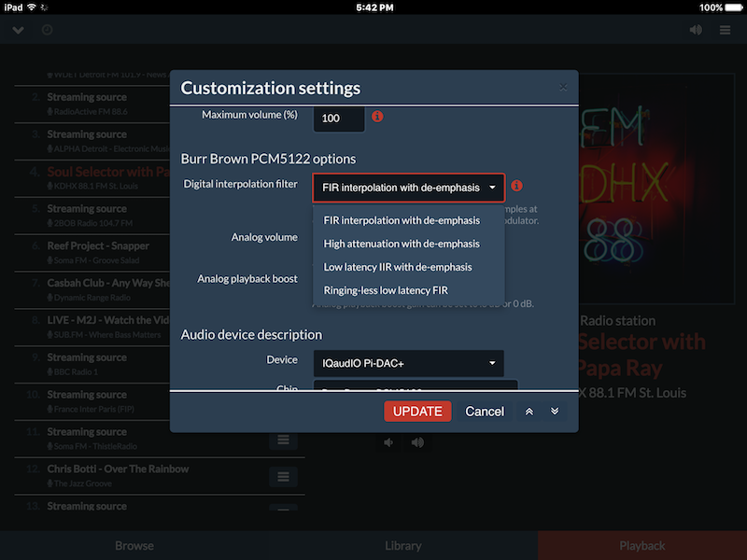Select Casbah Club - Any Way She item
The width and height of the screenshot is (747, 560).
pos(92,289)
